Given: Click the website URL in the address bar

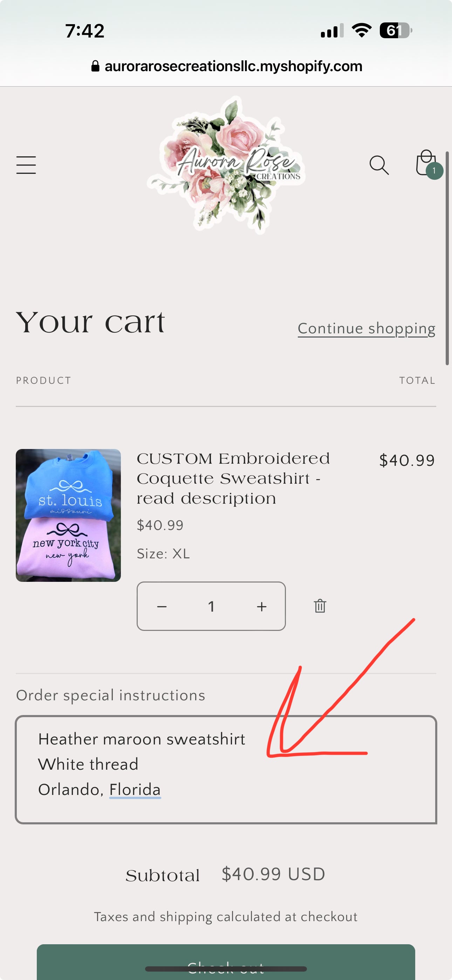Looking at the screenshot, I should (x=234, y=66).
